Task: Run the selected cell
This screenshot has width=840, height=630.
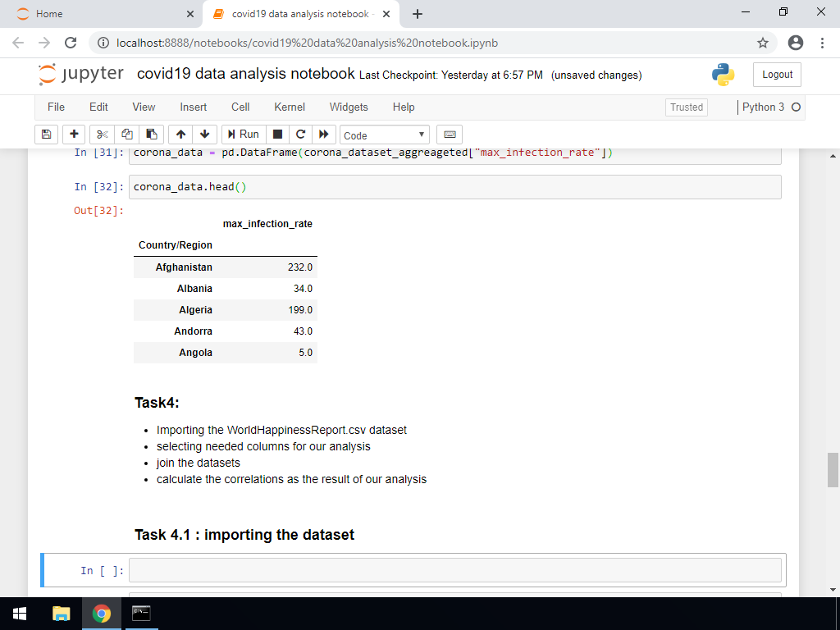Action: pyautogui.click(x=244, y=135)
